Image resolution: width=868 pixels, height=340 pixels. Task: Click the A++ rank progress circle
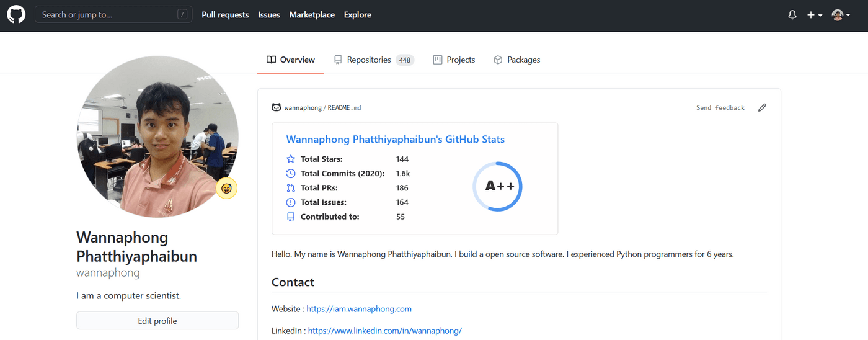point(497,186)
